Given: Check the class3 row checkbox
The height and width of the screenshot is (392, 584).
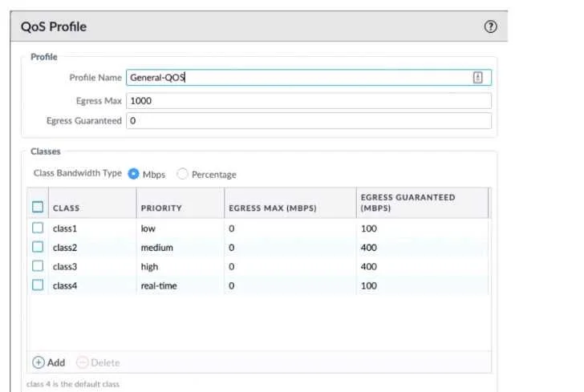Looking at the screenshot, I should 38,266.
